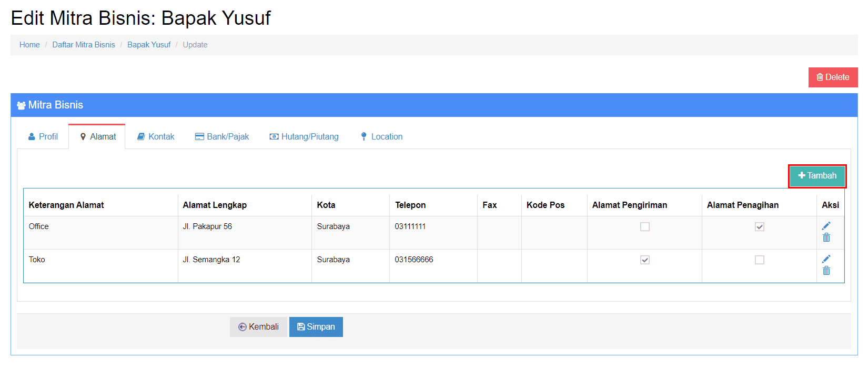Uncheck Alamat Pengiriman for the Toko row
The image size is (868, 367).
645,260
